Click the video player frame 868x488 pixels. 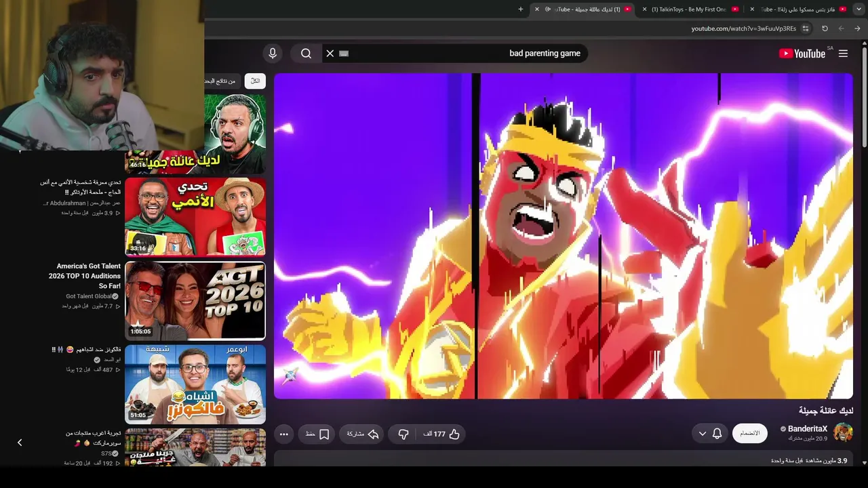coord(564,236)
